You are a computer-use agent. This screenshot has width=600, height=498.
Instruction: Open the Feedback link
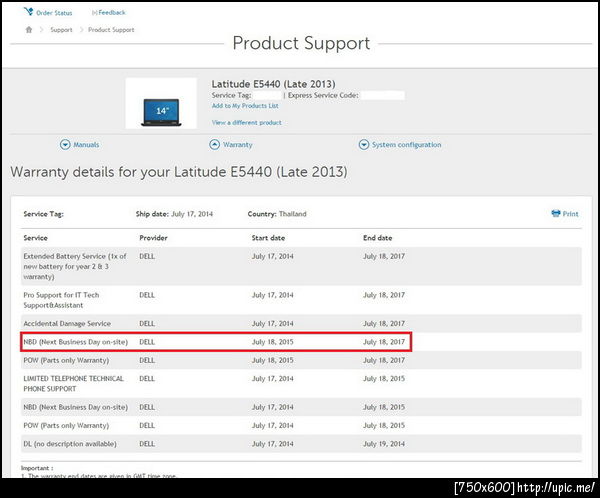[x=112, y=13]
